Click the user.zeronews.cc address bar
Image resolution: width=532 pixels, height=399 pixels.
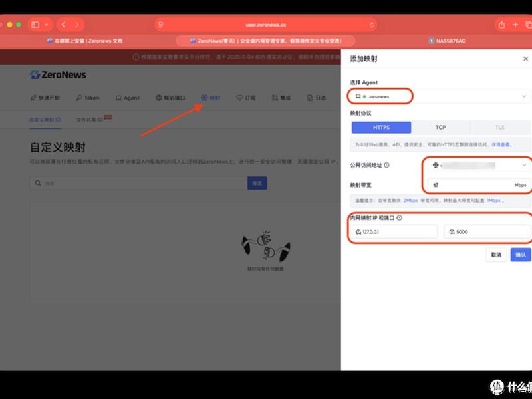[x=265, y=25]
